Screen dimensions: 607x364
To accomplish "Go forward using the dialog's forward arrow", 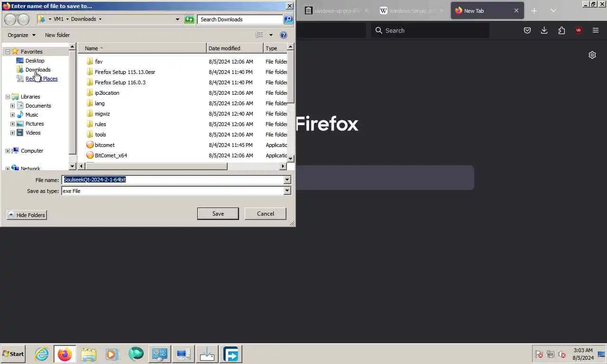I will tap(23, 19).
